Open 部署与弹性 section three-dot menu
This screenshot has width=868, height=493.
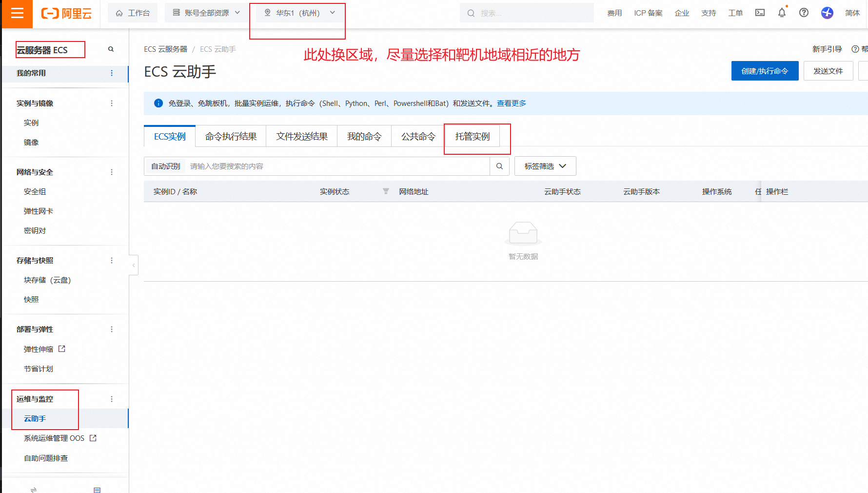pos(112,329)
